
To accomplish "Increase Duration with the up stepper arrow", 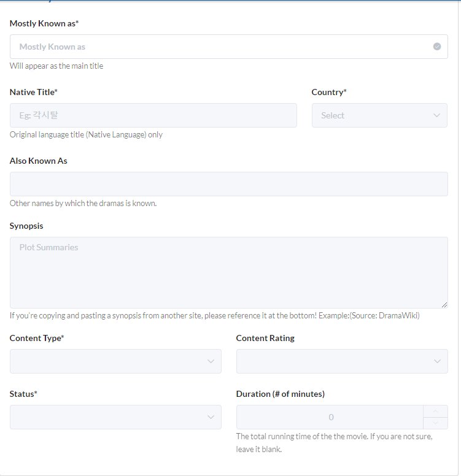I will [435, 412].
